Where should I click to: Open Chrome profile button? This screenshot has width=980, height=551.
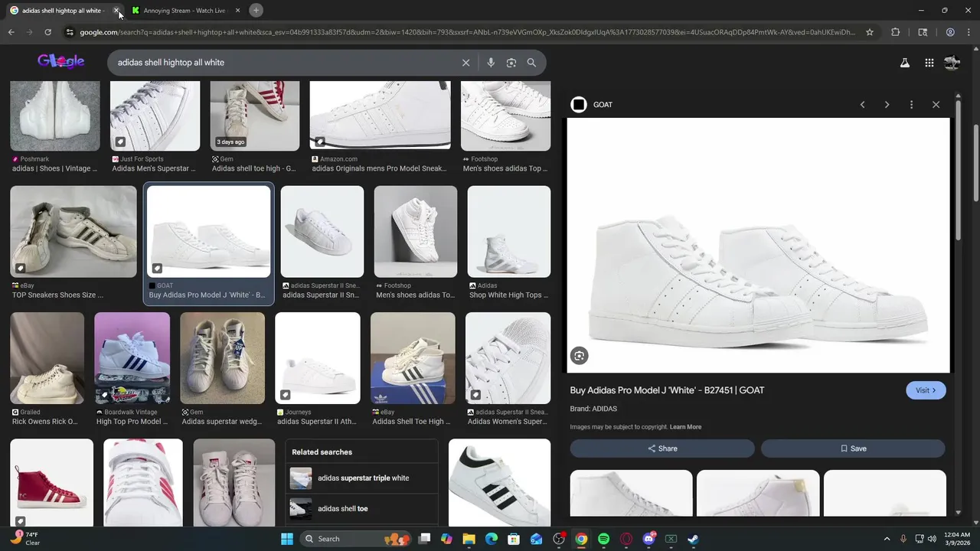point(950,32)
